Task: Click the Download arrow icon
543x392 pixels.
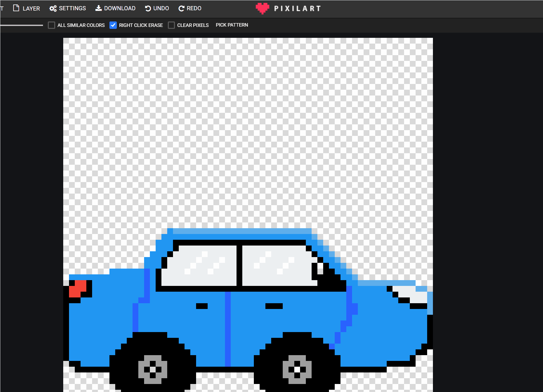Action: 99,8
